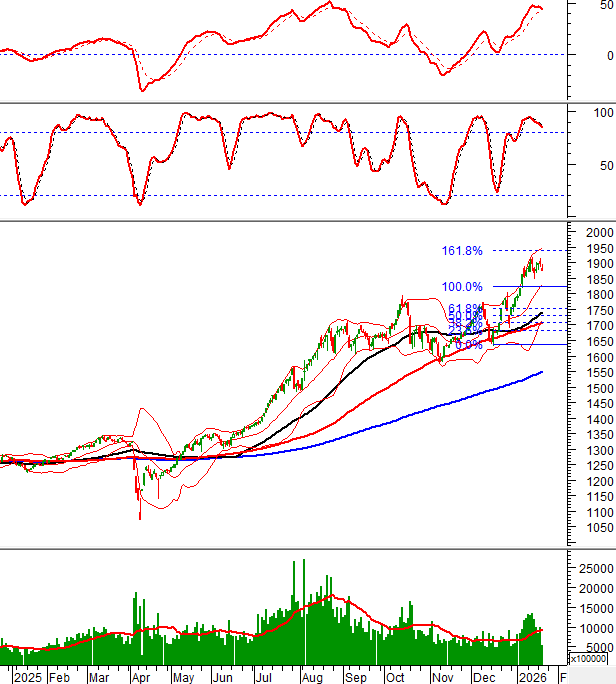Select the Aug label on the time axis
Viewport: 616px width, 684px height.
(310, 676)
